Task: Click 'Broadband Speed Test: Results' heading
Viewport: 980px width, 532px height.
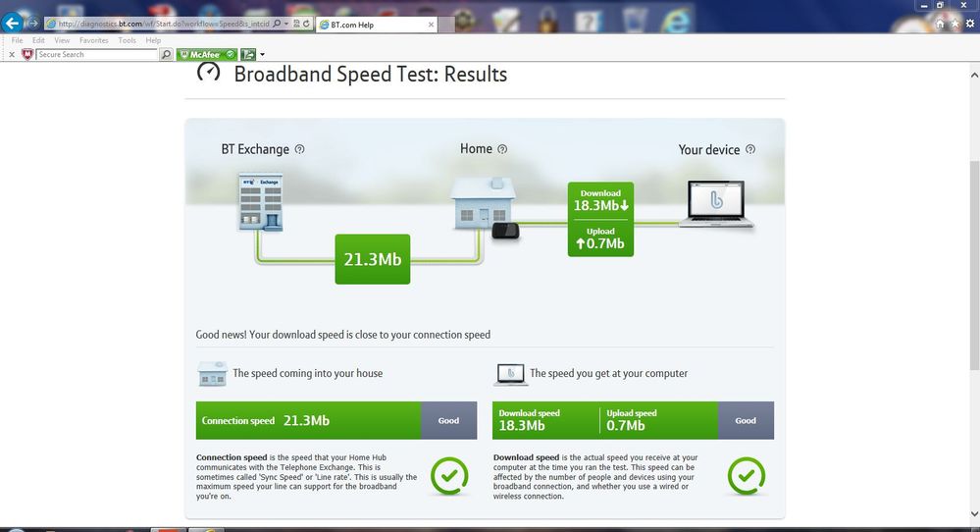Action: tap(371, 74)
